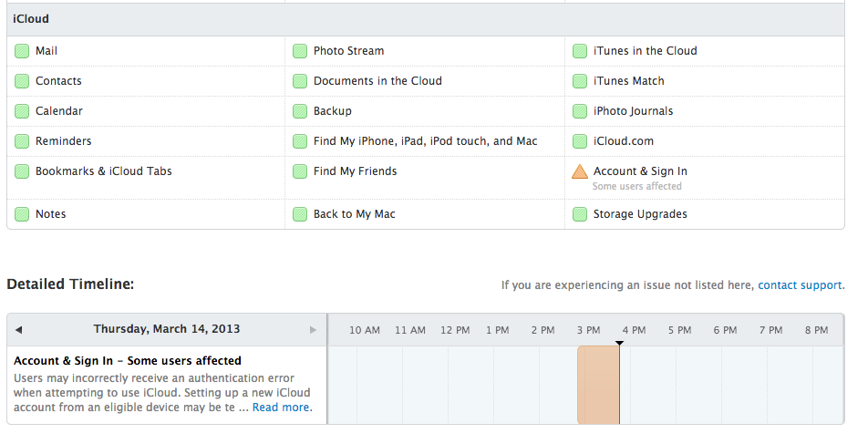Click the 3 PM hour label

[588, 331]
